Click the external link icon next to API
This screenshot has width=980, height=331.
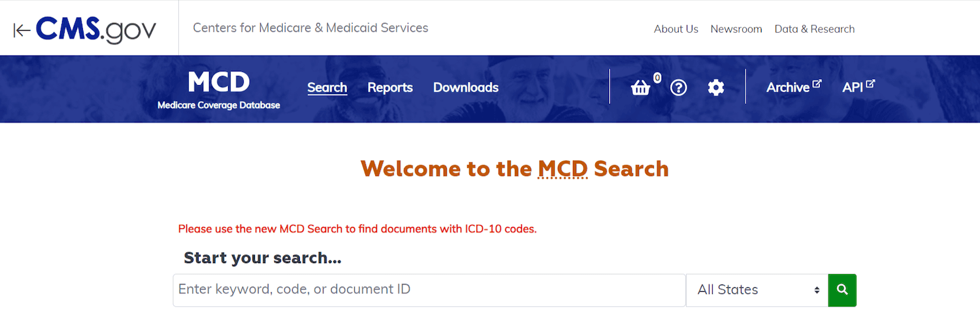point(870,84)
